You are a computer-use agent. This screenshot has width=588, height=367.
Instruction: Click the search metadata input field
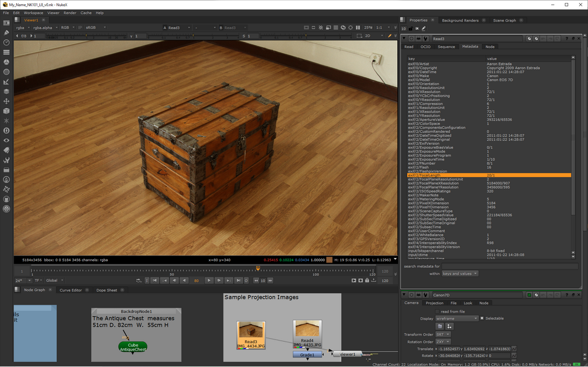coord(510,266)
